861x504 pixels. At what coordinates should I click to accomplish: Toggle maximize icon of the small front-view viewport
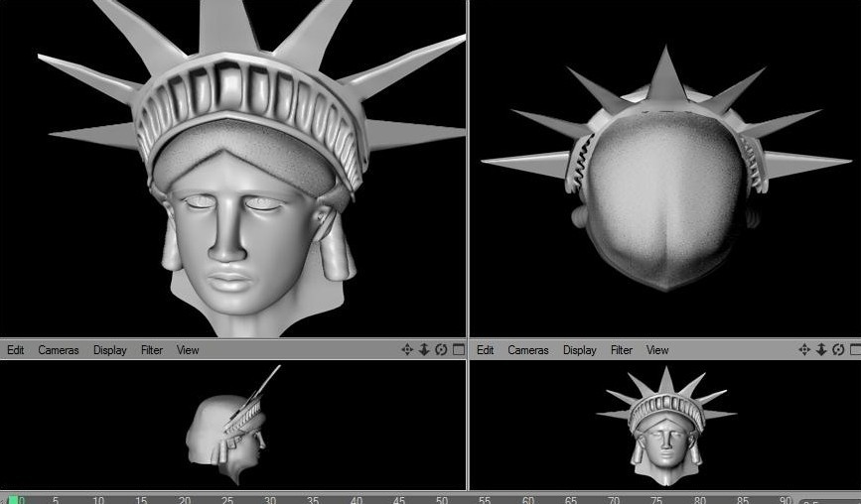point(855,349)
